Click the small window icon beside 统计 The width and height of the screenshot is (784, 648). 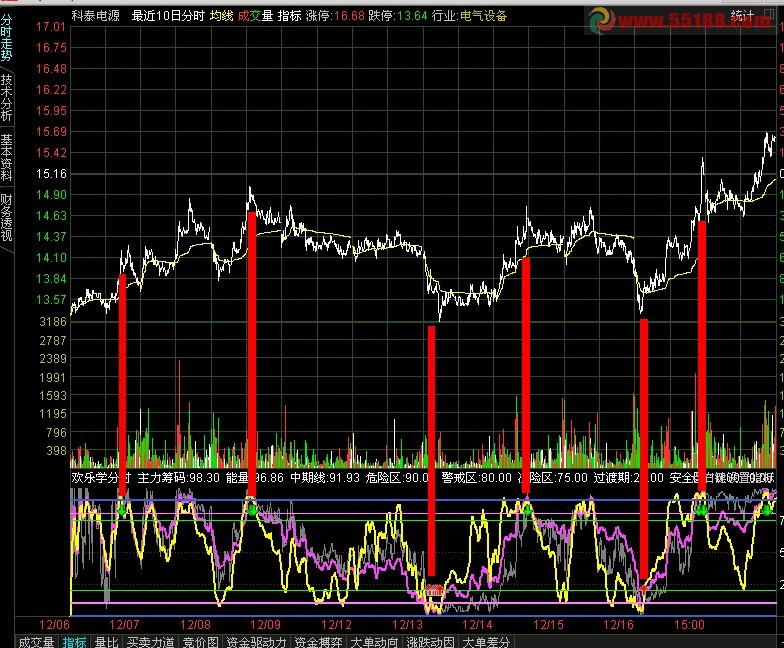tap(770, 14)
